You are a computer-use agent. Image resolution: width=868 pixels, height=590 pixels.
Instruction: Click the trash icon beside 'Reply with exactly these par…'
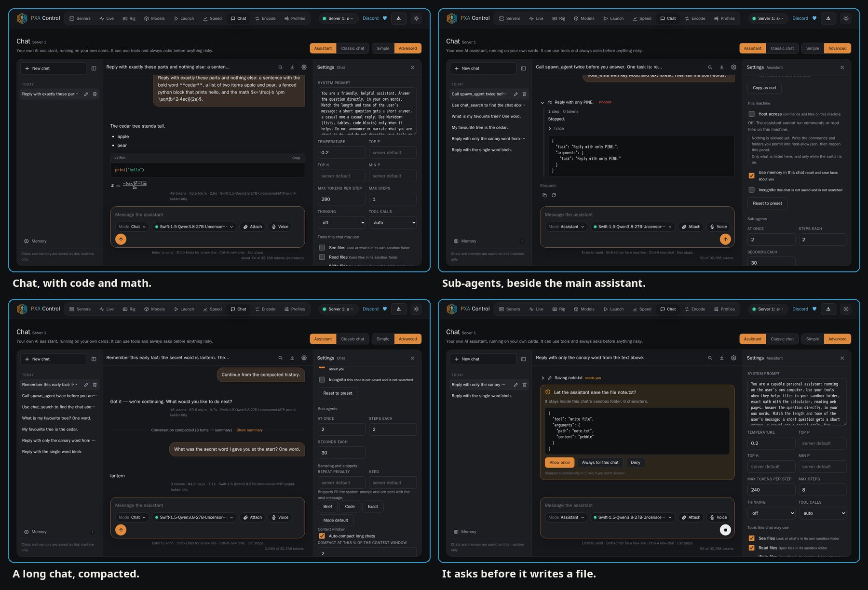coord(95,94)
